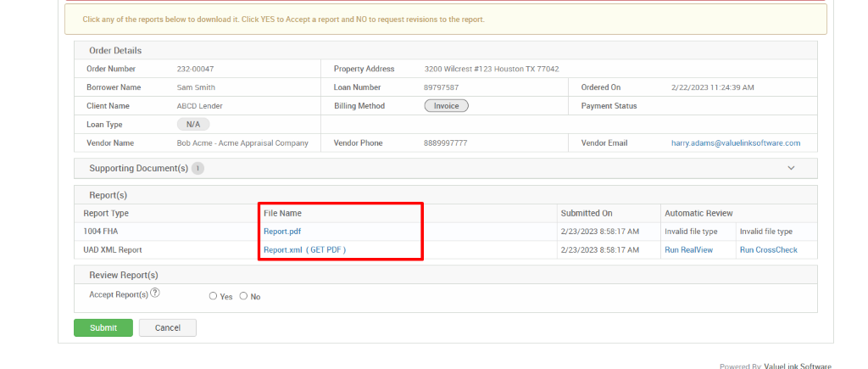Click the N/A loan type badge
This screenshot has width=868, height=369.
coord(193,125)
